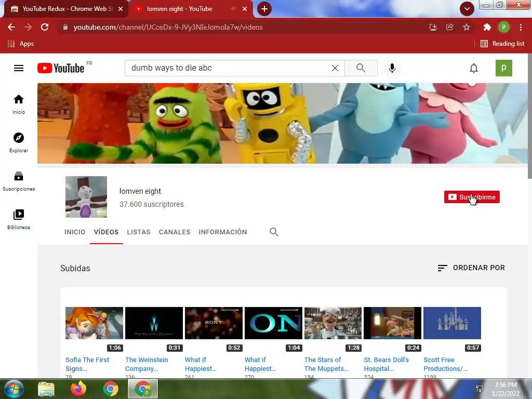Open the Chrome extensions puzzle icon
This screenshot has height=399, width=532.
point(487,27)
